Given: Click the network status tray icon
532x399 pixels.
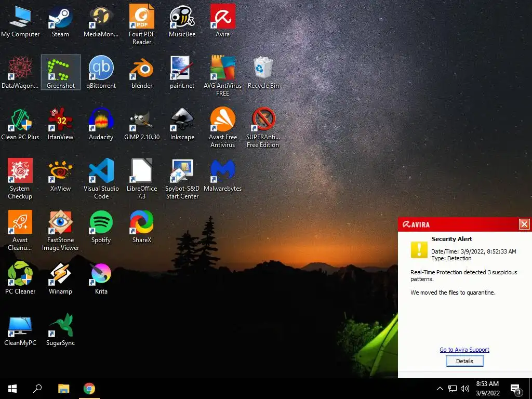Looking at the screenshot, I should point(453,389).
